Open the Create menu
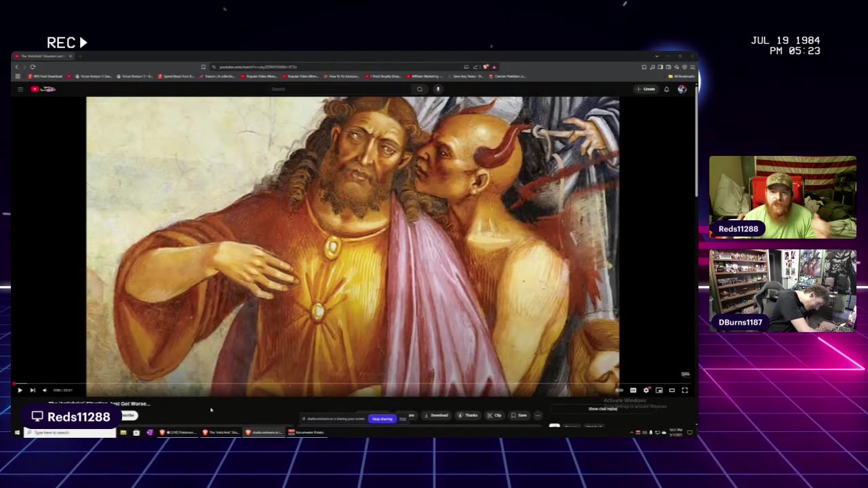Image resolution: width=868 pixels, height=488 pixels. pos(646,89)
